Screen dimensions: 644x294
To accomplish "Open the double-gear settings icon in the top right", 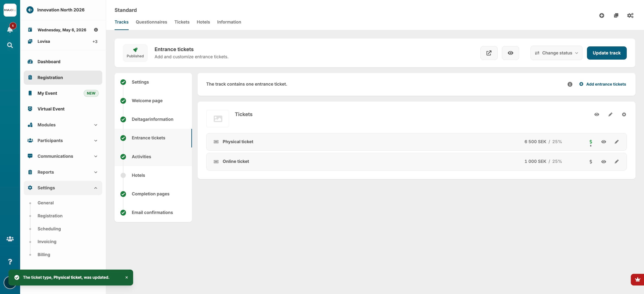I will [630, 15].
